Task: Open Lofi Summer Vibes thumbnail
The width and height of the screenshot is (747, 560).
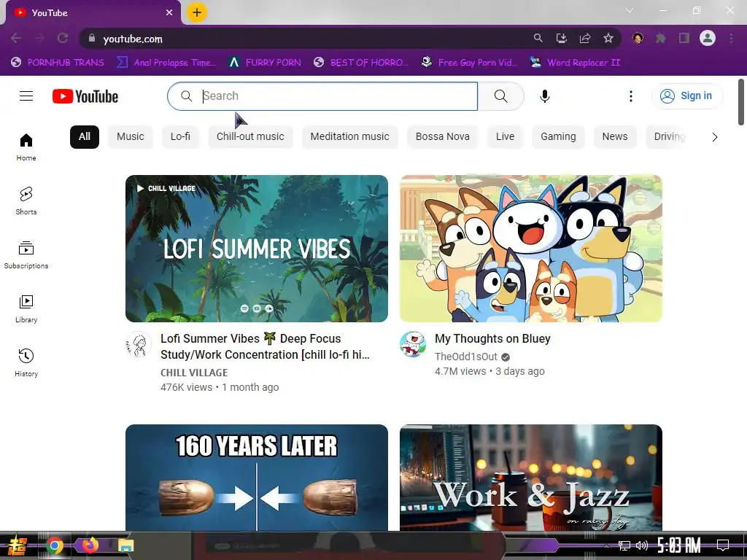Action: pyautogui.click(x=257, y=249)
